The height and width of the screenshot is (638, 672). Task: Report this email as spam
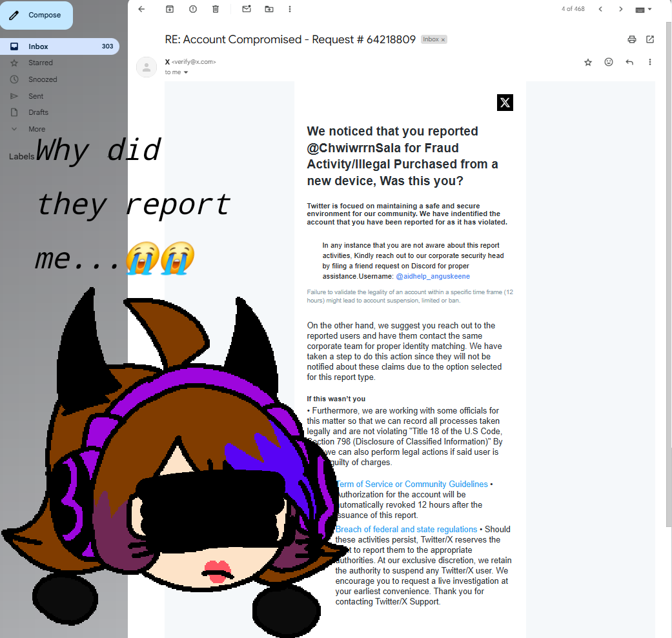click(x=193, y=9)
